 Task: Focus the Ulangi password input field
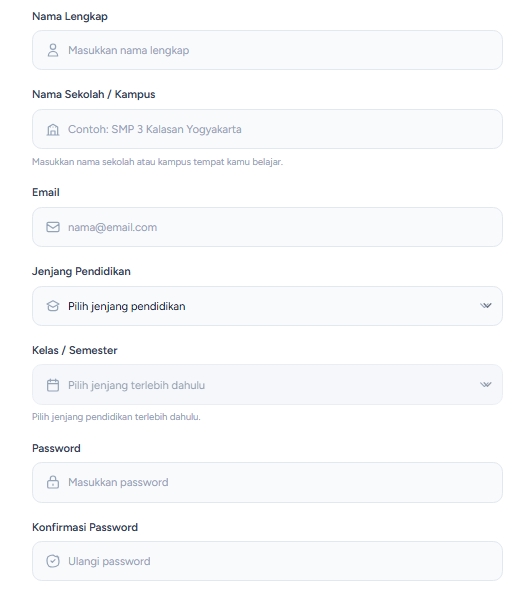[x=267, y=561]
